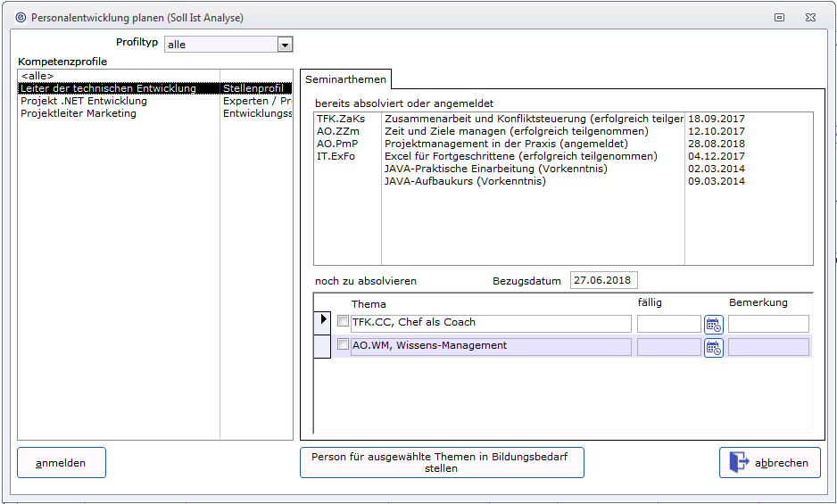This screenshot has height=504, width=837.
Task: Select Projektmanagement in der Praxis seminar row
Action: [x=506, y=144]
